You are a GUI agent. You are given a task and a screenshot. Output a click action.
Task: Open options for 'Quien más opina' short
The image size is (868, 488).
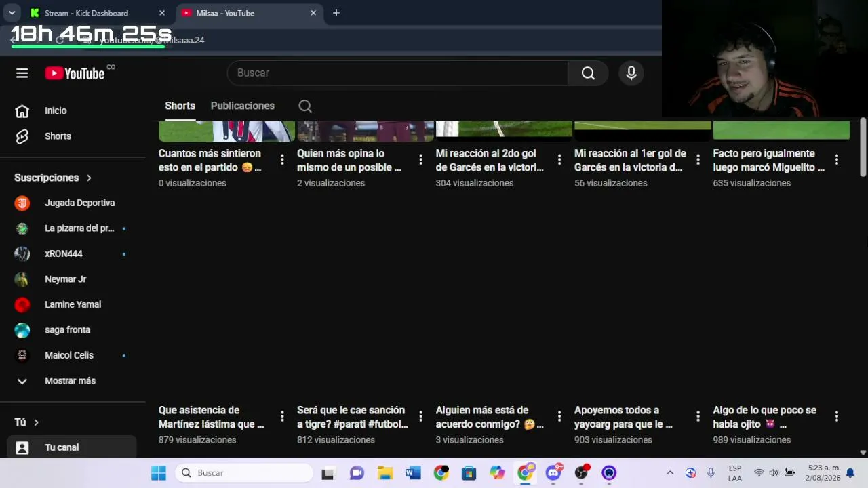point(420,159)
